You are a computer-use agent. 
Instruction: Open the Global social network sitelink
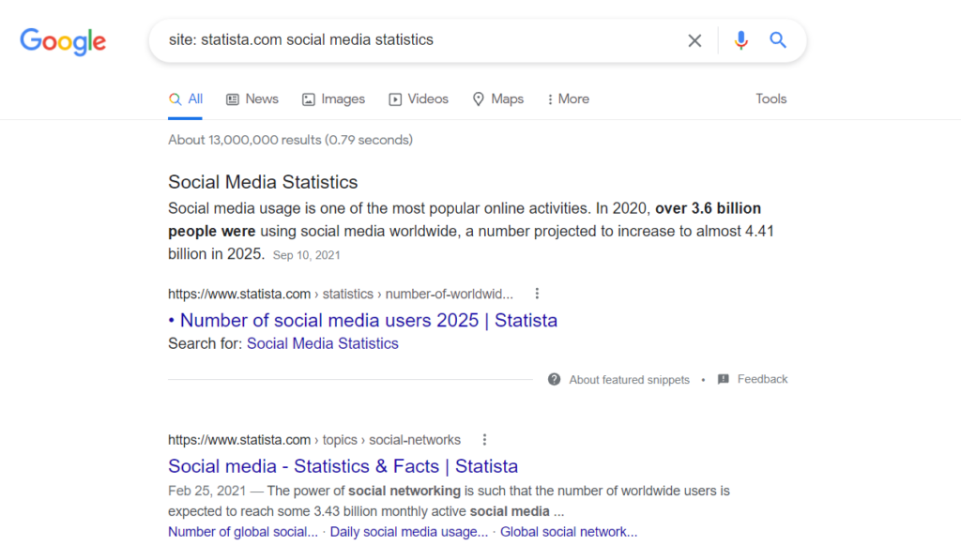click(568, 532)
